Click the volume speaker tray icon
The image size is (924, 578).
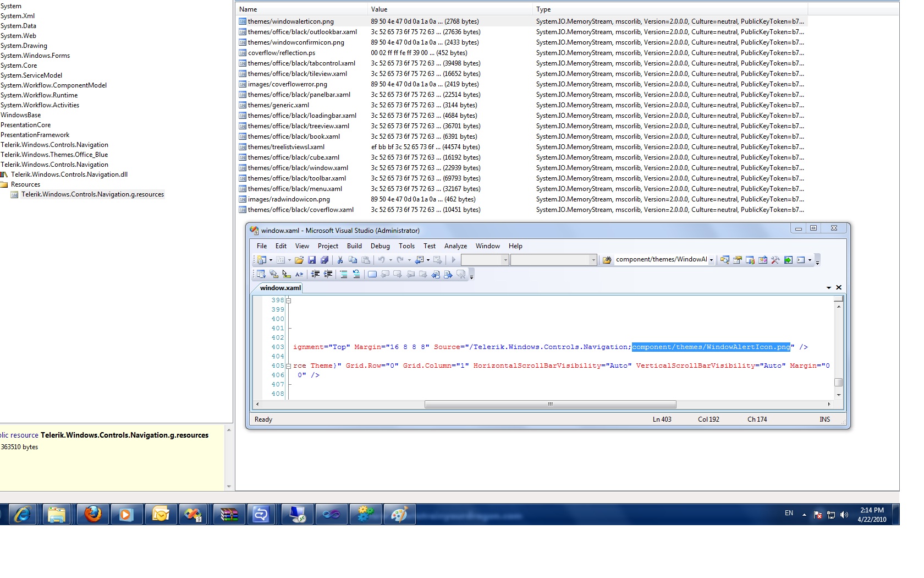844,515
